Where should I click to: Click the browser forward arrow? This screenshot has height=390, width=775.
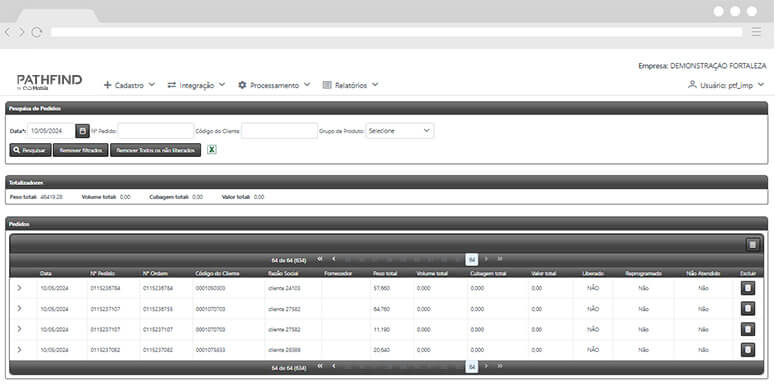pyautogui.click(x=21, y=32)
